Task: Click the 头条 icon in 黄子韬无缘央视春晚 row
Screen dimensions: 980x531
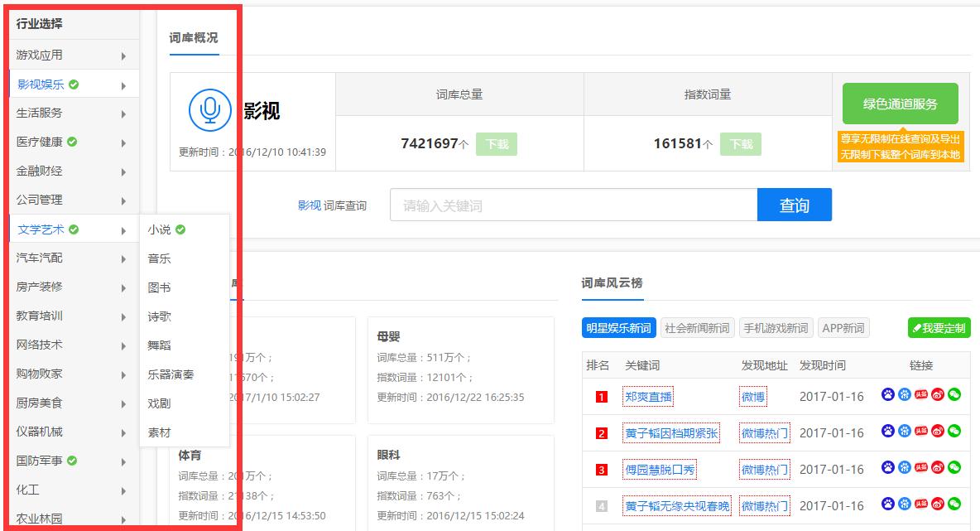Action: 921,504
